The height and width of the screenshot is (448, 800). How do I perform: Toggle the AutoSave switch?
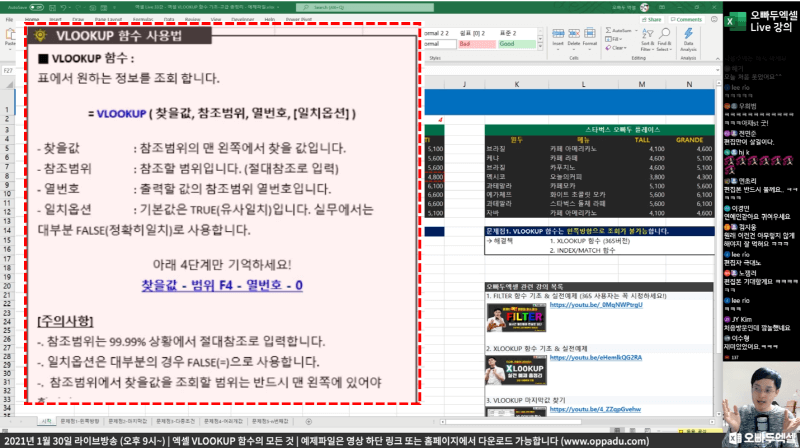[x=37, y=8]
